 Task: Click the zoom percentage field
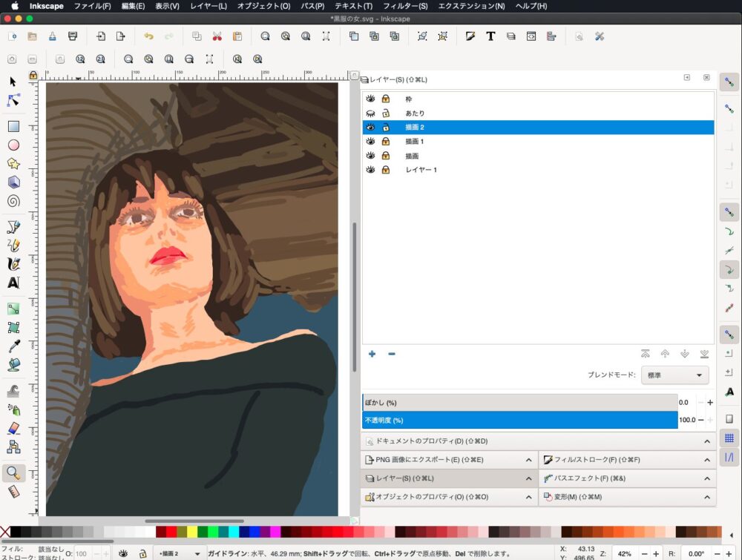pyautogui.click(x=624, y=553)
